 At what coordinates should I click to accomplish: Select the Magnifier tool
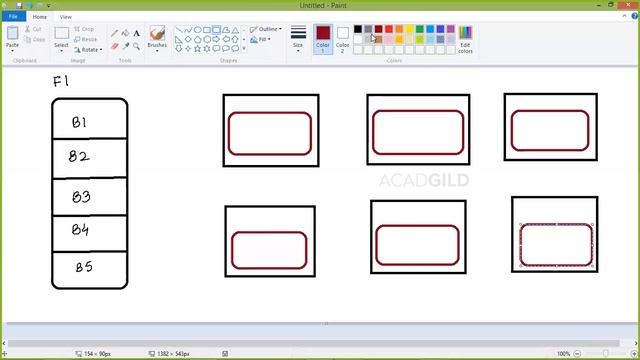(x=136, y=47)
